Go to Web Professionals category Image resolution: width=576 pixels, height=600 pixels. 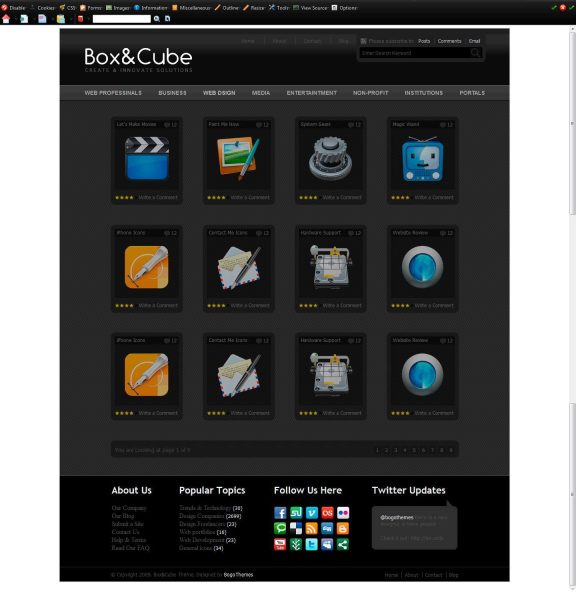click(113, 93)
